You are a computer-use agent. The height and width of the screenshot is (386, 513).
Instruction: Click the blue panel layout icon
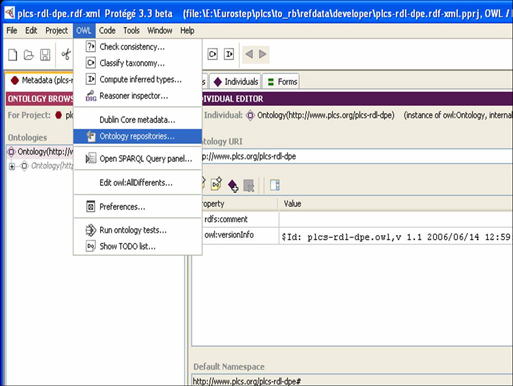click(x=275, y=185)
